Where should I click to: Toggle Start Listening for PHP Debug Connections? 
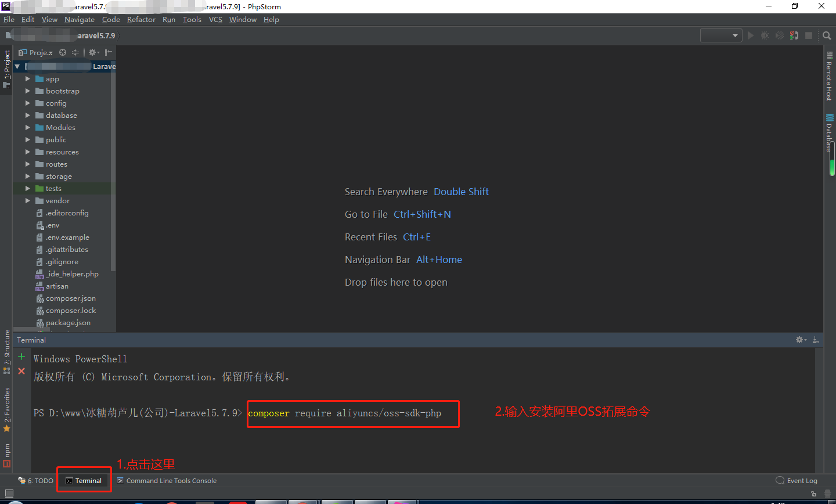pyautogui.click(x=794, y=35)
